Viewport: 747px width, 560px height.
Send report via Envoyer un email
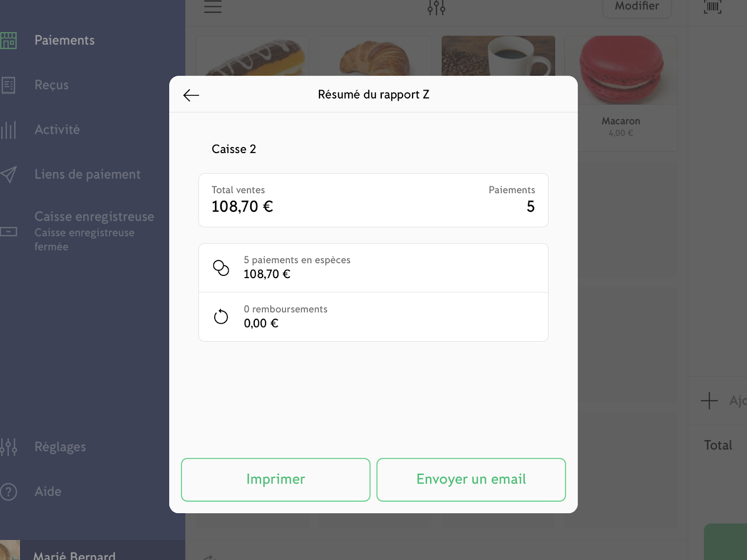(471, 480)
